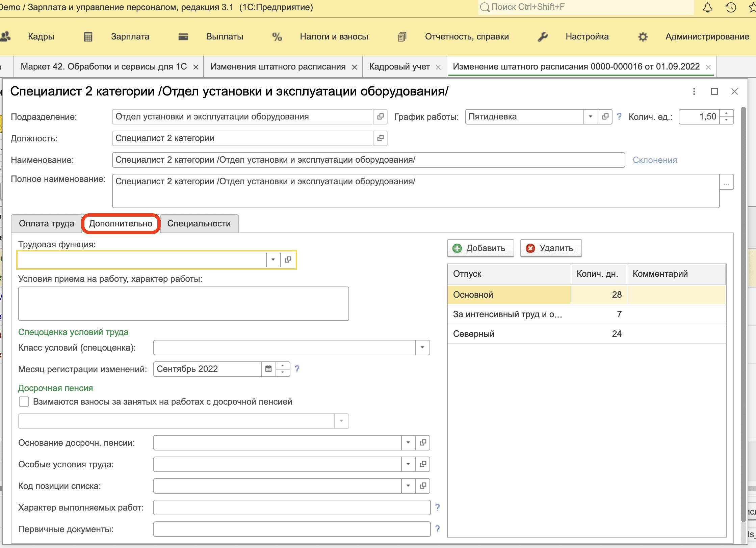Image resolution: width=756 pixels, height=548 pixels.
Task: Click the Удалить button
Action: click(x=551, y=248)
